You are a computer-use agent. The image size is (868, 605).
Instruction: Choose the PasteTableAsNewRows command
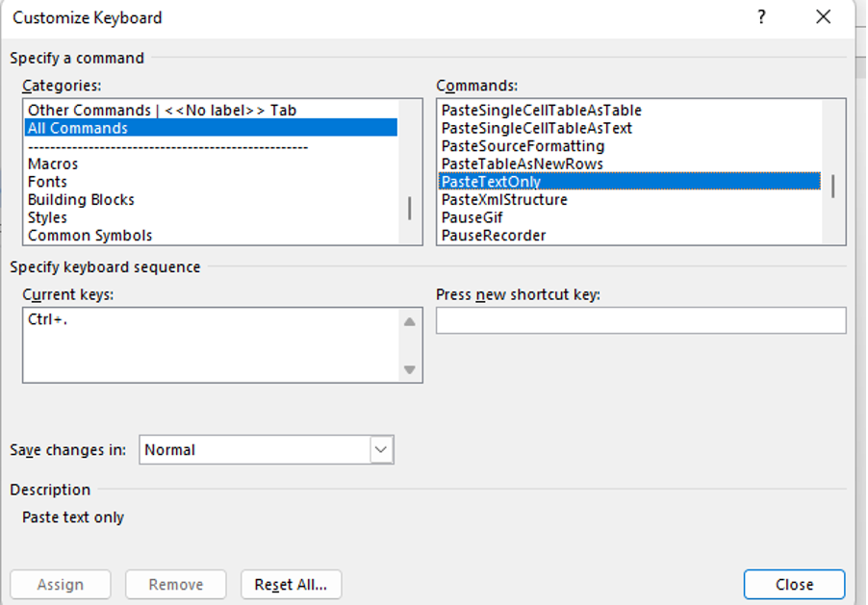pyautogui.click(x=630, y=164)
